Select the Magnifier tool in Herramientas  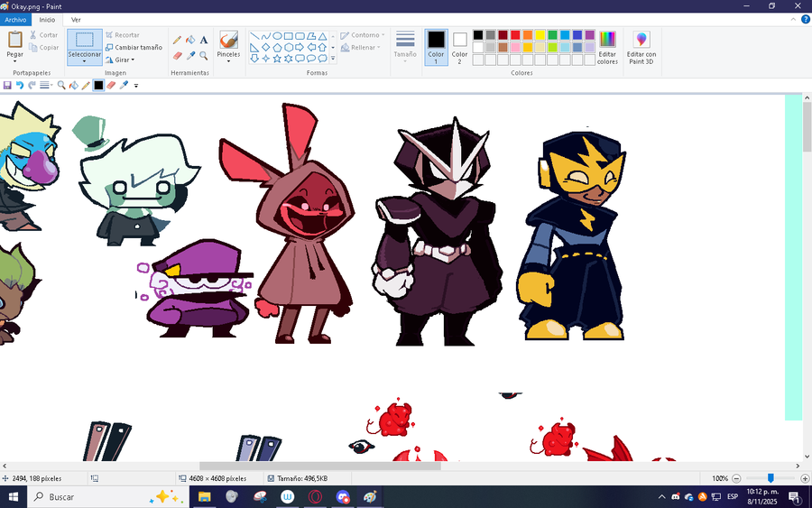tap(204, 55)
